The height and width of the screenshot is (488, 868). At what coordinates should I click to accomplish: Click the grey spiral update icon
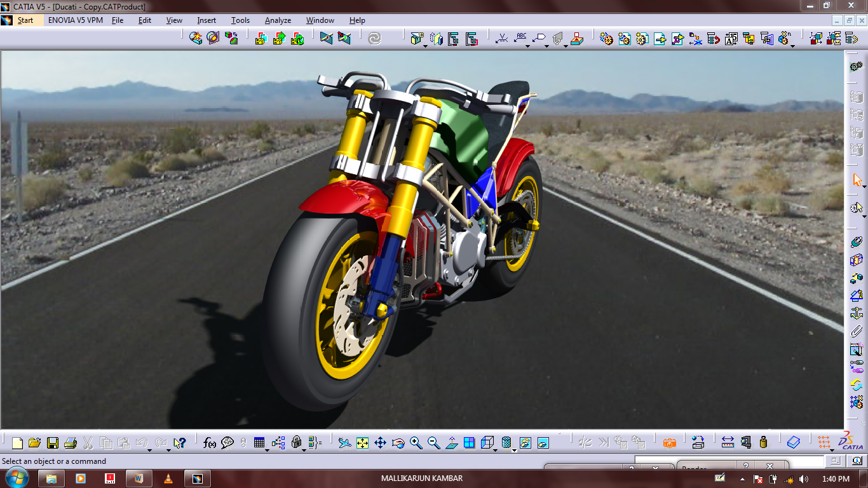point(375,39)
